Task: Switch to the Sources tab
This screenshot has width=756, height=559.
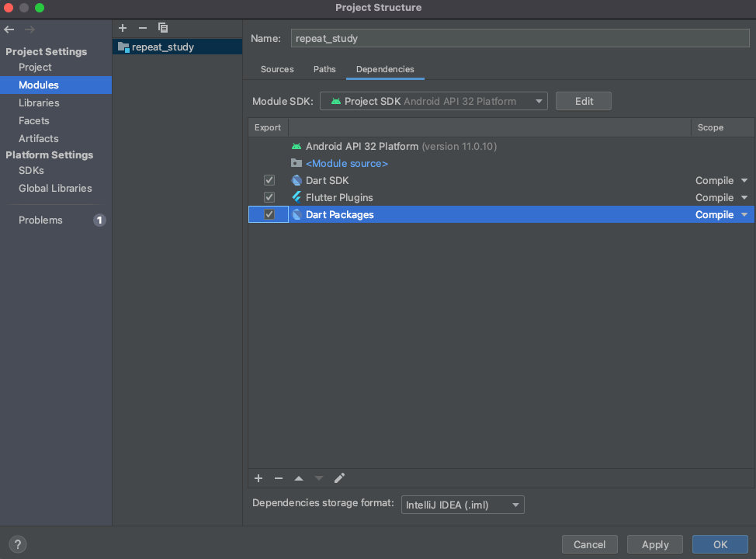Action: click(x=276, y=69)
